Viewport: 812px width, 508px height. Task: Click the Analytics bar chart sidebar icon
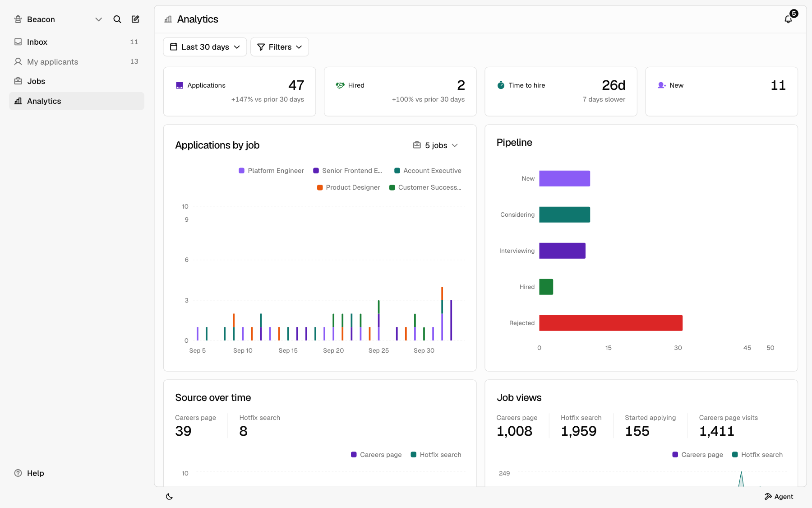coord(18,101)
